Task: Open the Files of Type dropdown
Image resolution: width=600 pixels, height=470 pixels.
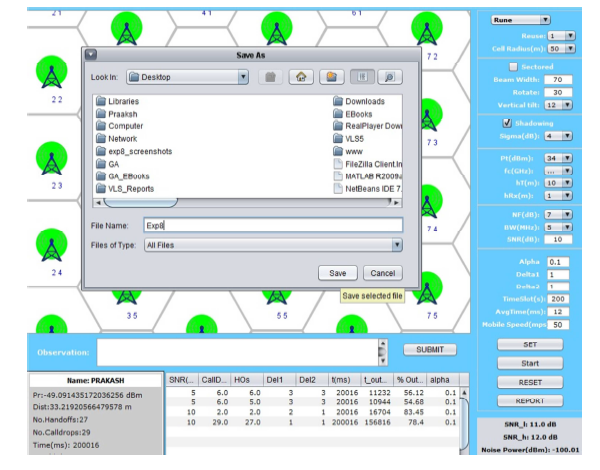Action: point(397,244)
